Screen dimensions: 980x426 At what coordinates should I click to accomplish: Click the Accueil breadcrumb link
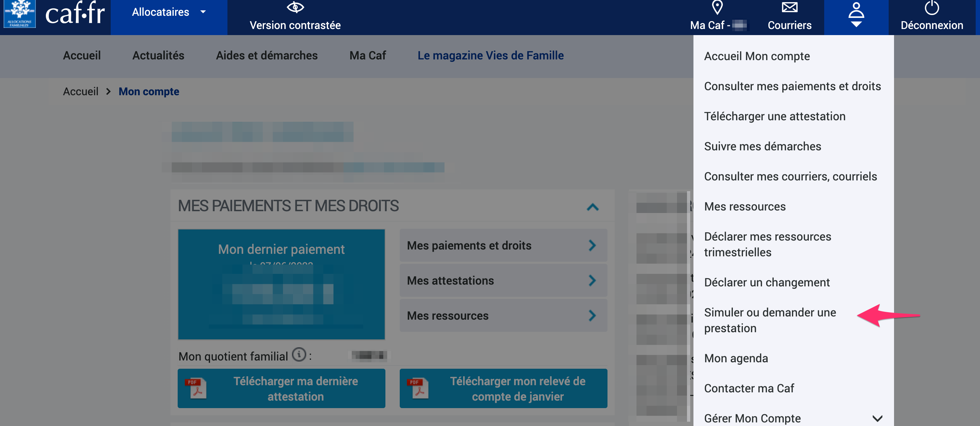pyautogui.click(x=81, y=92)
